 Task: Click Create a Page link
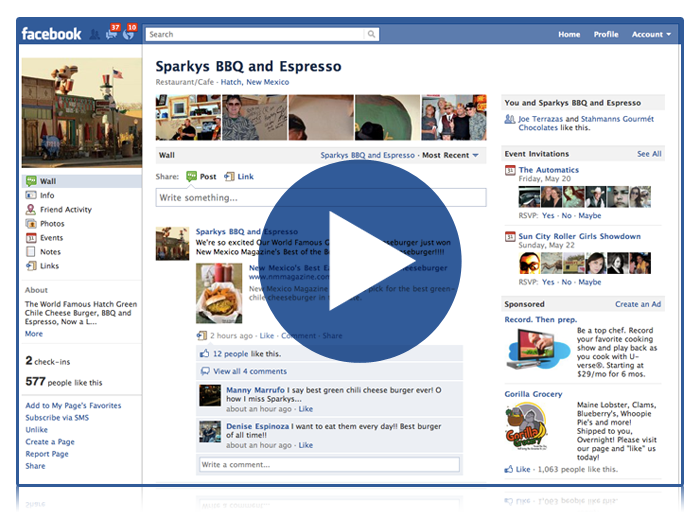(50, 441)
